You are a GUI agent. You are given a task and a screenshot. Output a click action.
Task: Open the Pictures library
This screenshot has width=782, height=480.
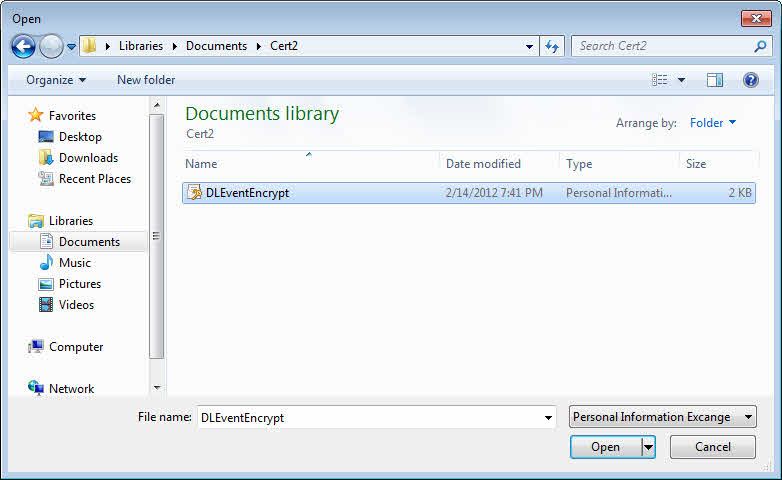(x=80, y=283)
